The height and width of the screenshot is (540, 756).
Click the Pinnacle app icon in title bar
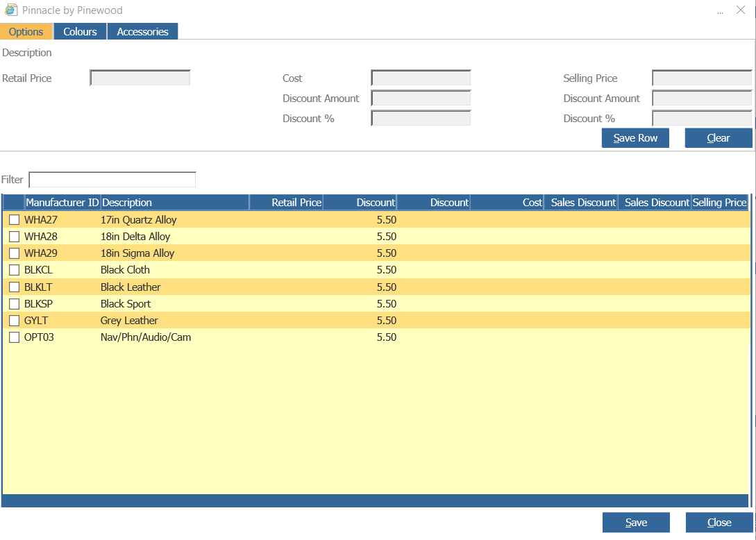tap(11, 10)
